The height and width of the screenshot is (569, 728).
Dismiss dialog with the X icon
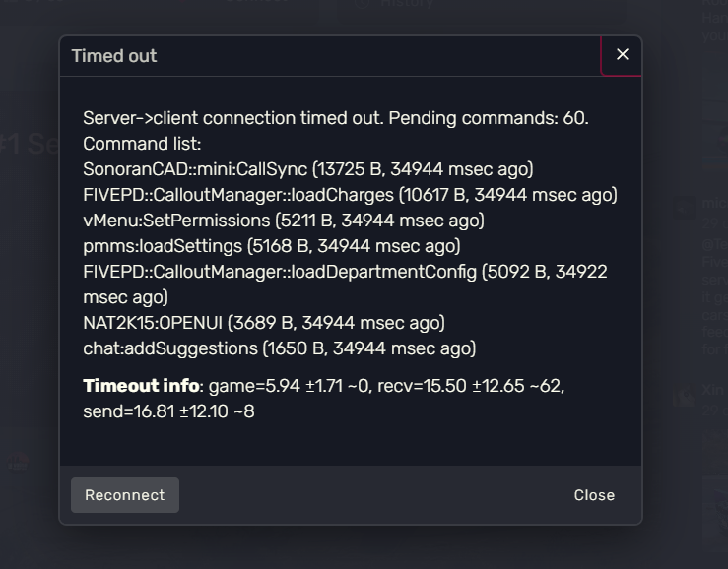click(622, 55)
